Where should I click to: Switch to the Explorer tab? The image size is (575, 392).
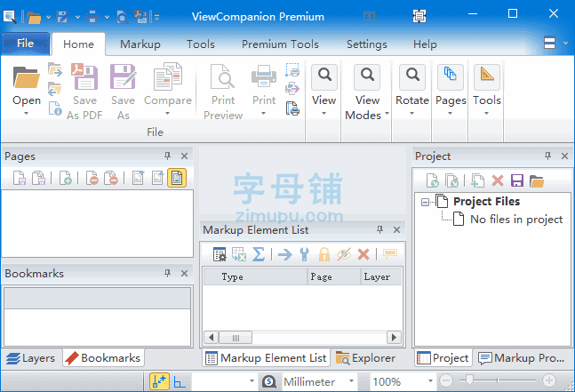click(x=365, y=358)
